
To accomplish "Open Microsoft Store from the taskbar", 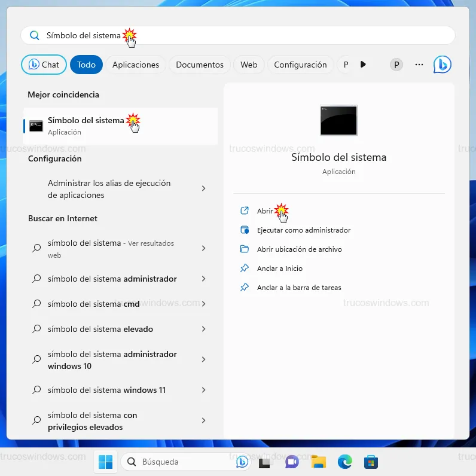I will pyautogui.click(x=371, y=462).
